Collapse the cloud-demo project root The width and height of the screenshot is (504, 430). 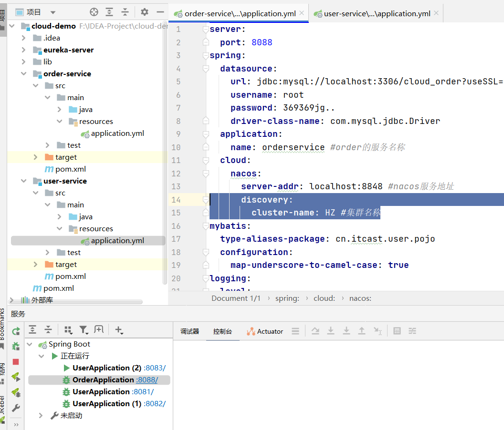pyautogui.click(x=11, y=26)
